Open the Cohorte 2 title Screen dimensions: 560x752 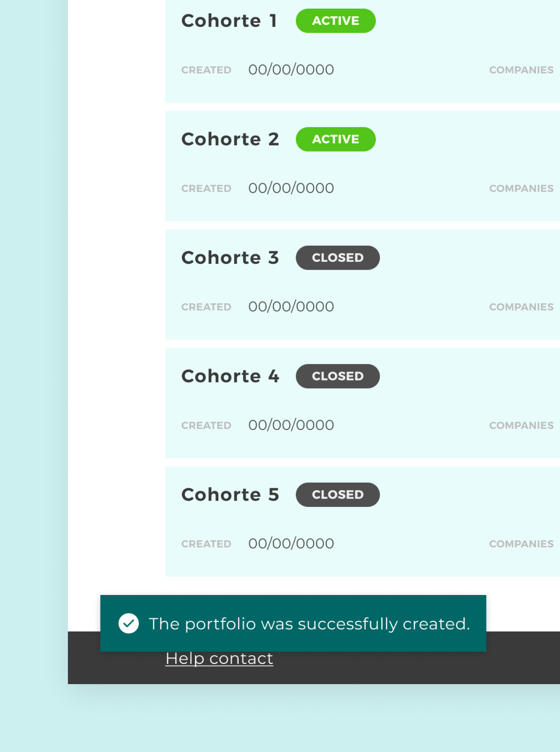[230, 139]
